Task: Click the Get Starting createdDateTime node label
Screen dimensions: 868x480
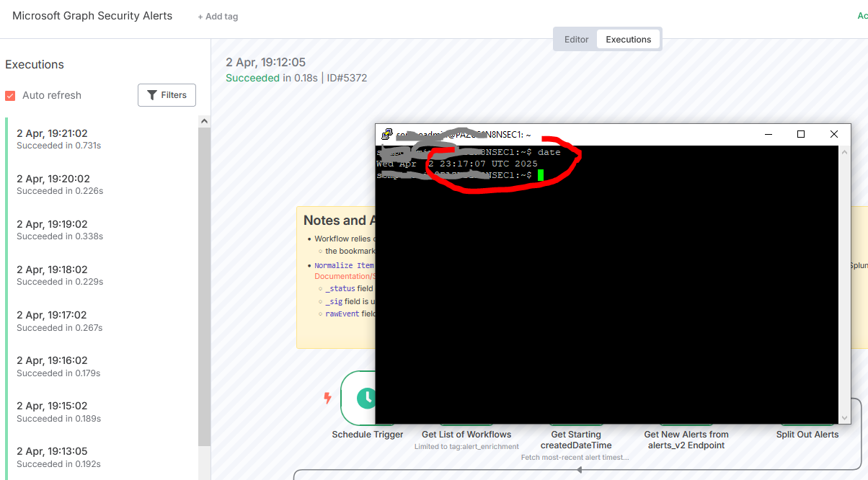Action: pyautogui.click(x=575, y=440)
